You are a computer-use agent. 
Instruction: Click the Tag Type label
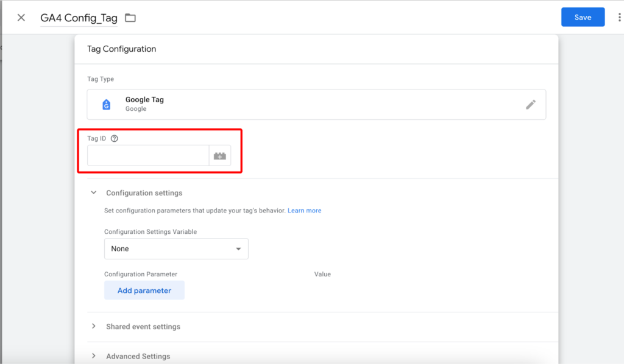(101, 79)
